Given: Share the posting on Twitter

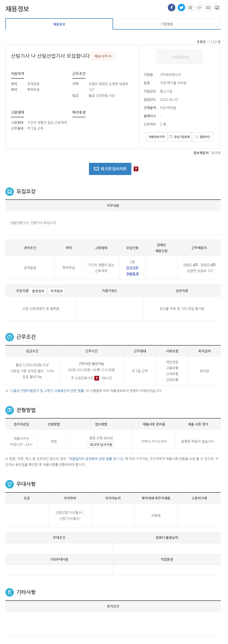Looking at the screenshot, I should (x=181, y=8).
